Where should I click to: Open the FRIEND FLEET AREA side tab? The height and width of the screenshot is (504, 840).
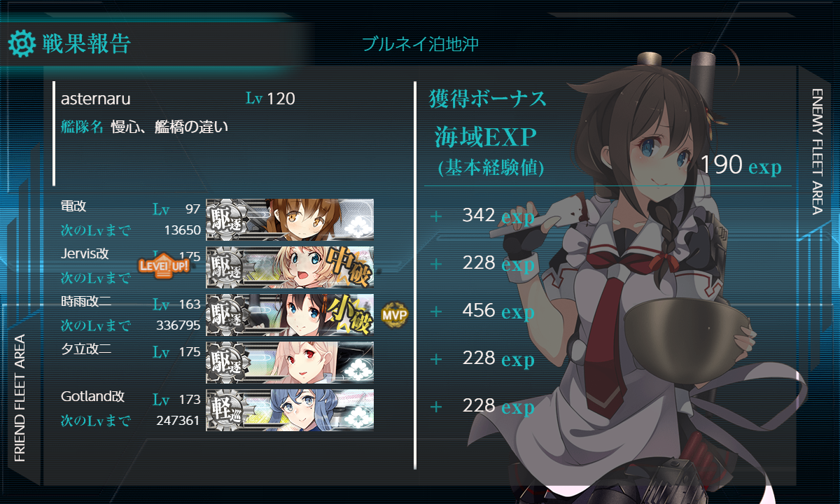20,398
